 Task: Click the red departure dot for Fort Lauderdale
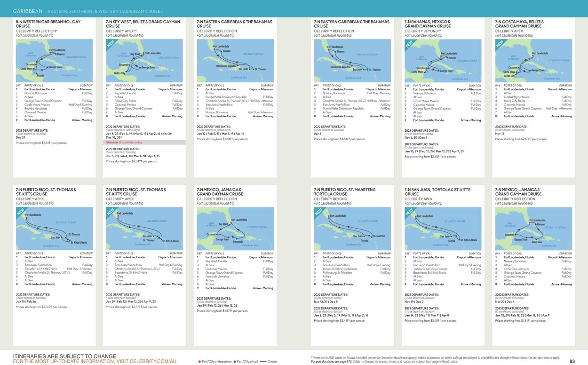point(50,52)
